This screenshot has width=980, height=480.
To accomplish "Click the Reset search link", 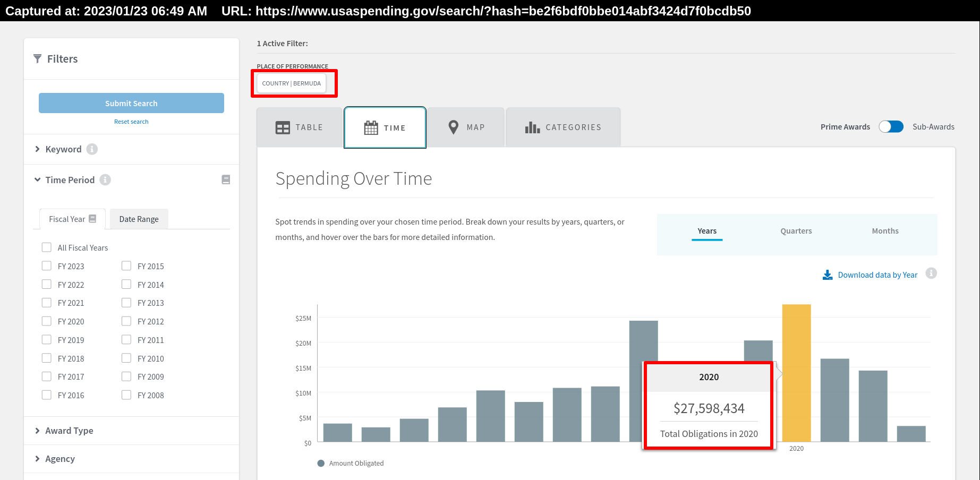I will click(131, 122).
